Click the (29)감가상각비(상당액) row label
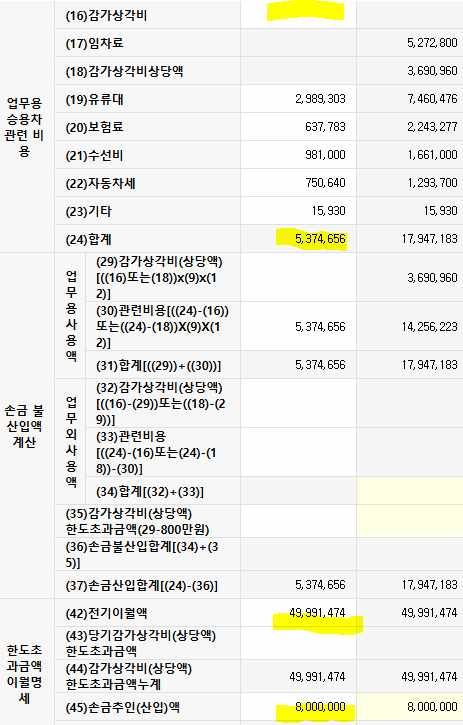The height and width of the screenshot is (725, 463). tap(159, 277)
